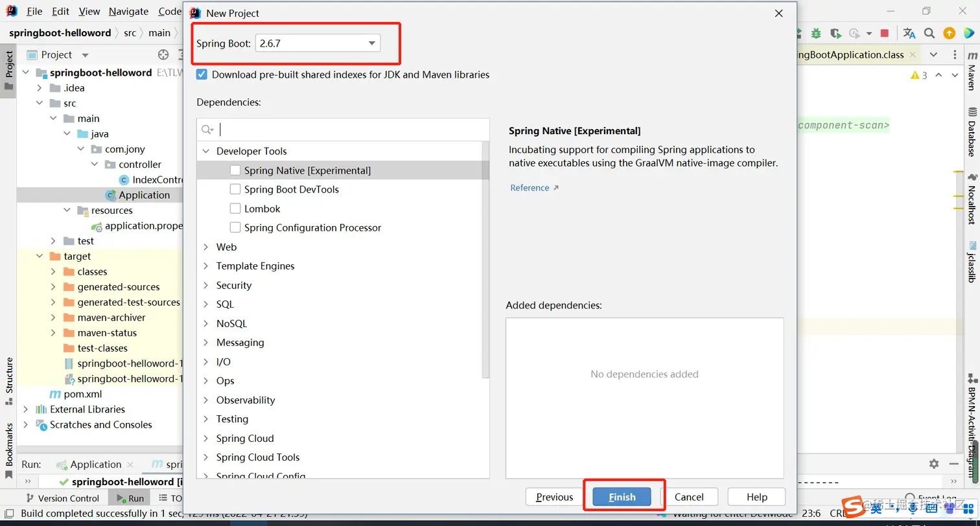
Task: Expand the External Libraries node
Action: 25,409
